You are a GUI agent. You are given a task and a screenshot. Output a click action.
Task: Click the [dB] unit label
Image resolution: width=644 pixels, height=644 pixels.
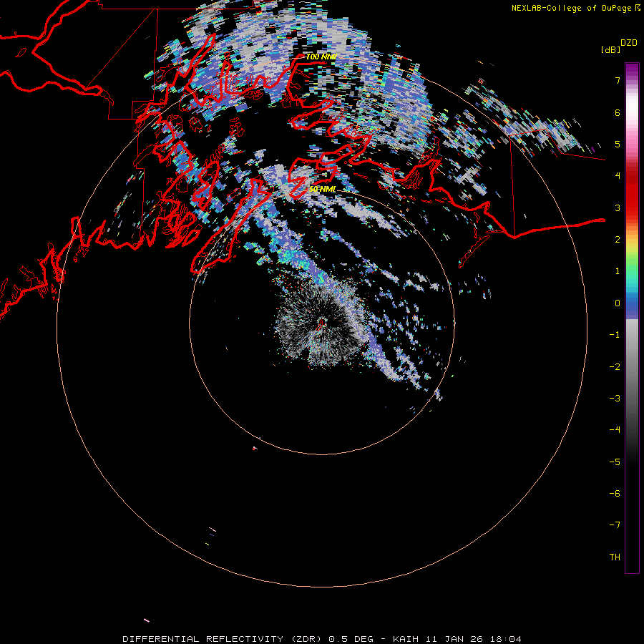pyautogui.click(x=610, y=49)
